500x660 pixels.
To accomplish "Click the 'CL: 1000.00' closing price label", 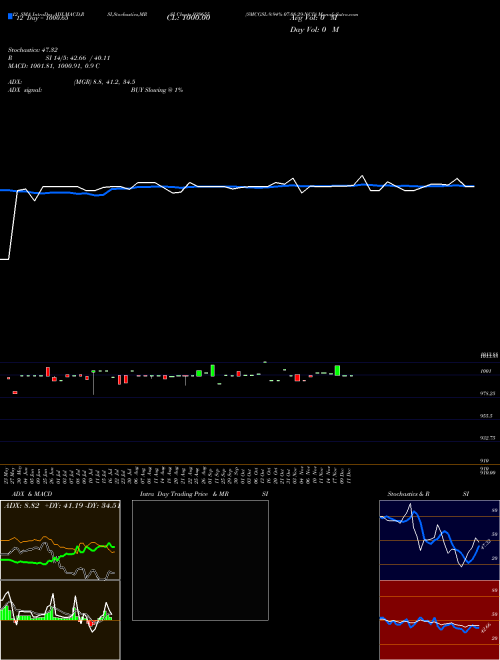I will (189, 18).
